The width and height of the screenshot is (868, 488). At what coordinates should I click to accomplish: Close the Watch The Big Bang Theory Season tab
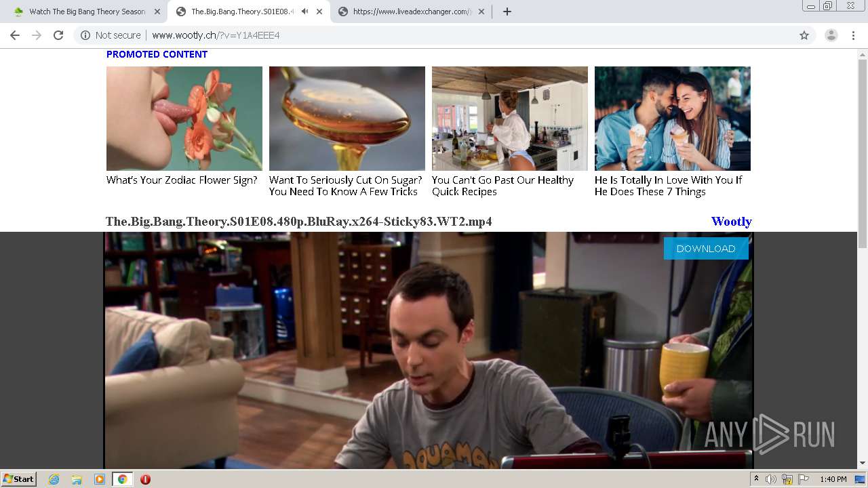[157, 12]
